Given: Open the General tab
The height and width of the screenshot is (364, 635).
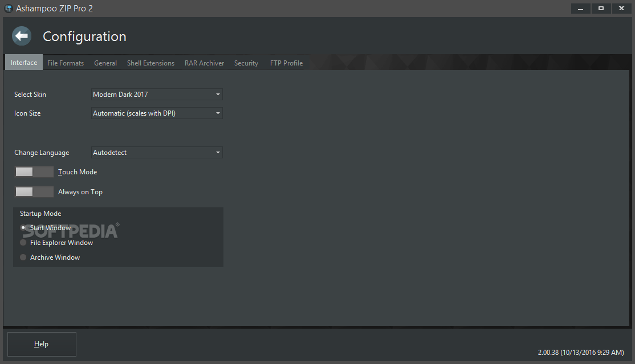Looking at the screenshot, I should [105, 63].
